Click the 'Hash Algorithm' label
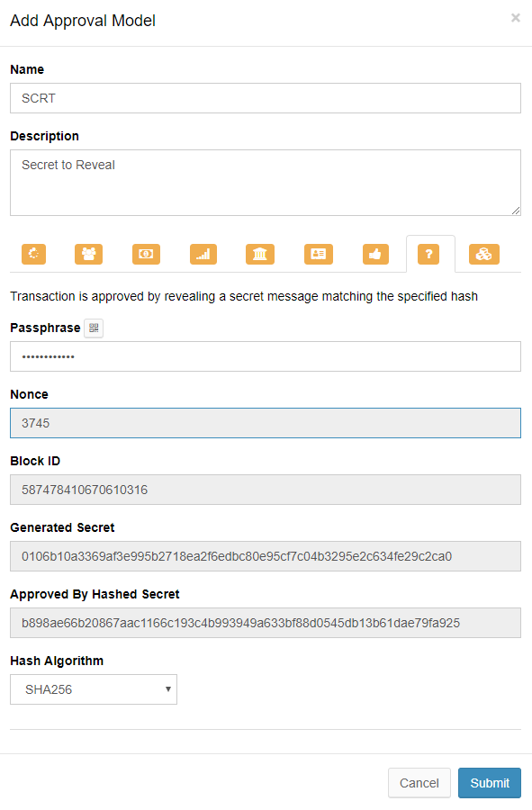 coord(57,661)
